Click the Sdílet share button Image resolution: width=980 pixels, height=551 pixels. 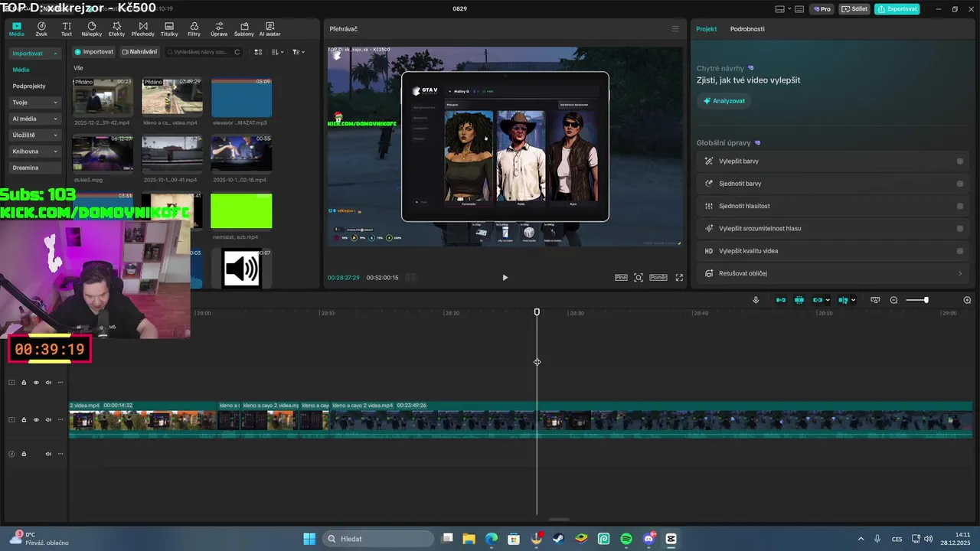(x=854, y=9)
